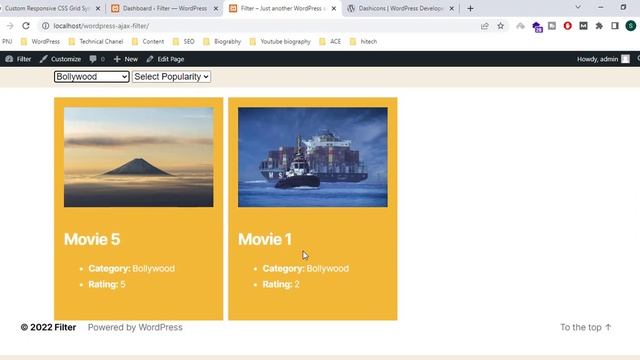Switch to Dashboard Filter WordPress tab
The image size is (640, 360).
point(165,8)
